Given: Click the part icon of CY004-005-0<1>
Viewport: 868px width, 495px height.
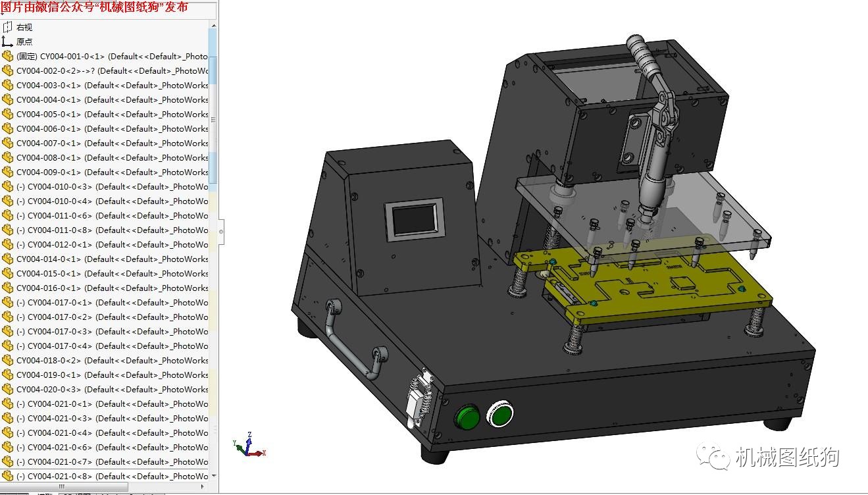Looking at the screenshot, I should coord(7,114).
